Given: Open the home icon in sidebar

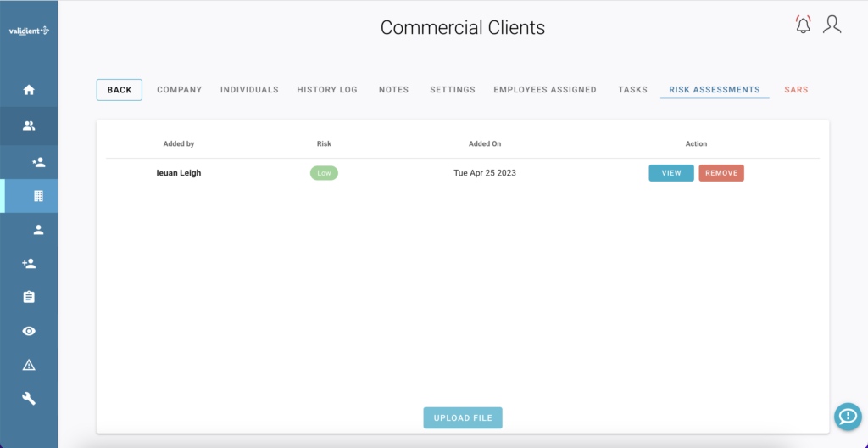Looking at the screenshot, I should click(x=29, y=90).
